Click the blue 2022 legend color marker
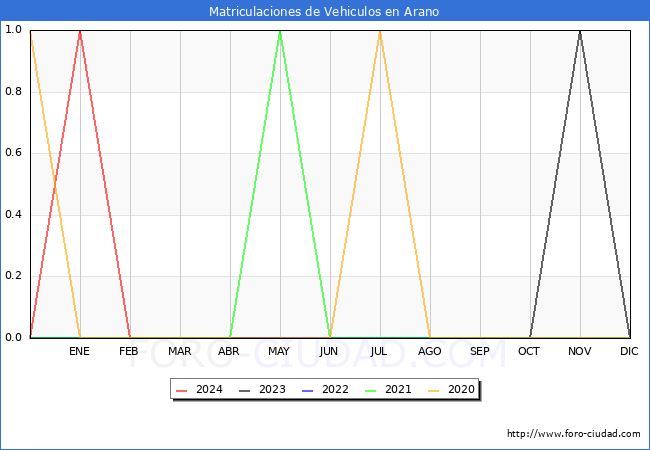 coord(308,391)
